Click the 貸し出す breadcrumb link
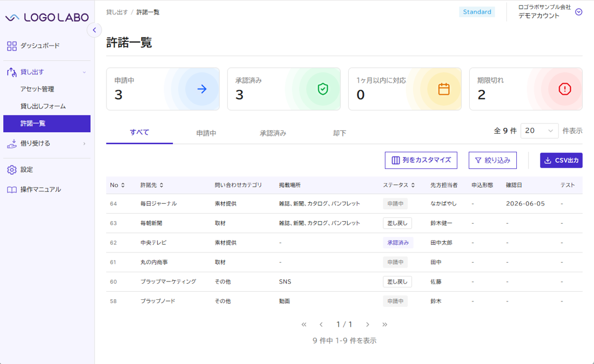 [x=117, y=12]
